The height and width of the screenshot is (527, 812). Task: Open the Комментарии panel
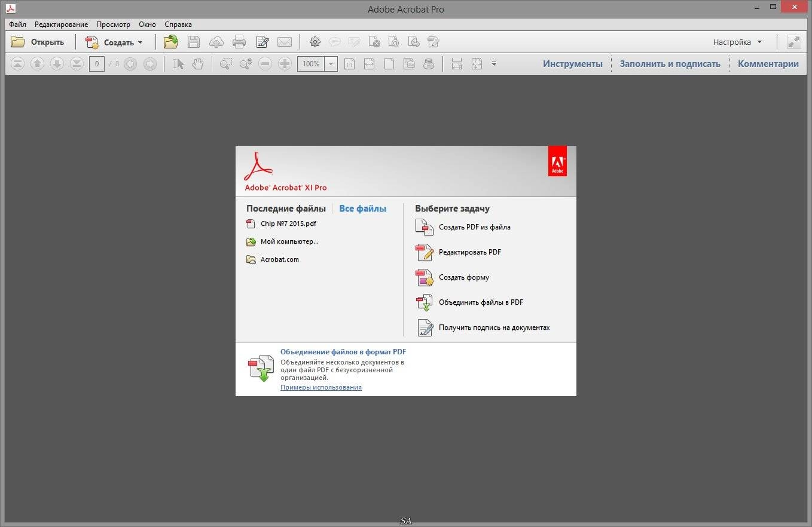coord(768,63)
